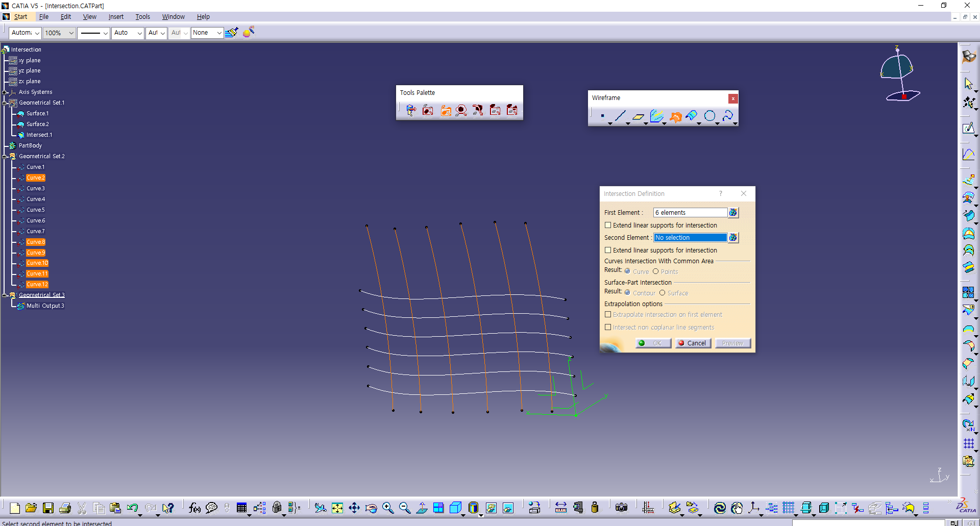Click the Axis System icon in bottom toolbar
Viewport: 980px width, 526px height.
tap(754, 508)
